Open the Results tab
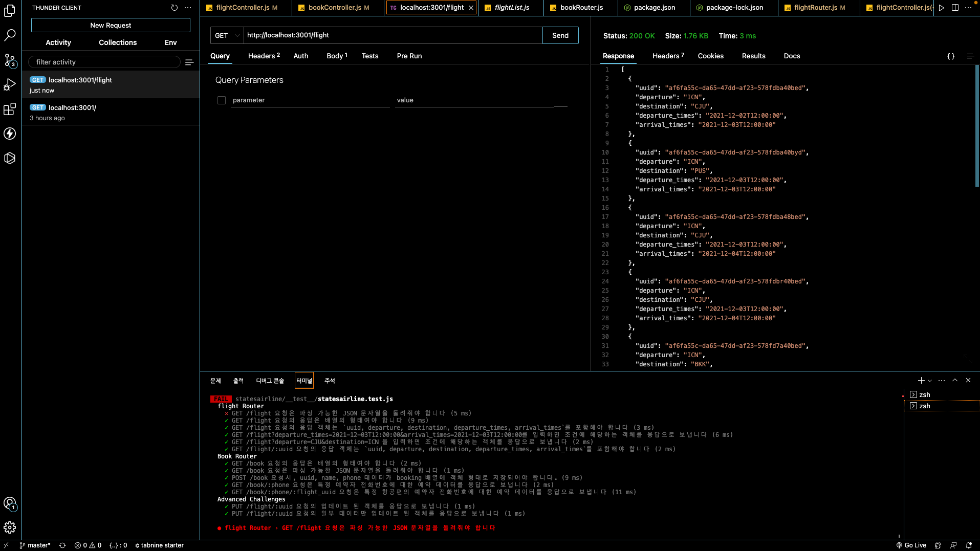 click(x=754, y=56)
